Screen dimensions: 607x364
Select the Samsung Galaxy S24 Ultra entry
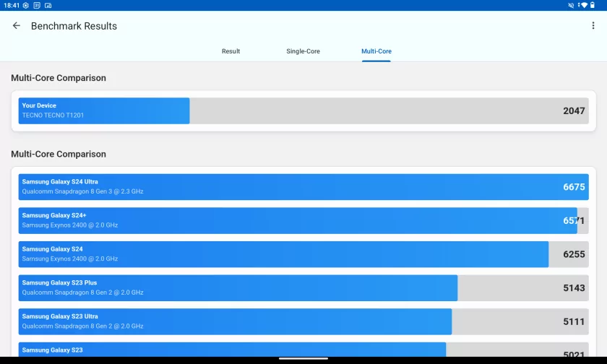click(303, 187)
